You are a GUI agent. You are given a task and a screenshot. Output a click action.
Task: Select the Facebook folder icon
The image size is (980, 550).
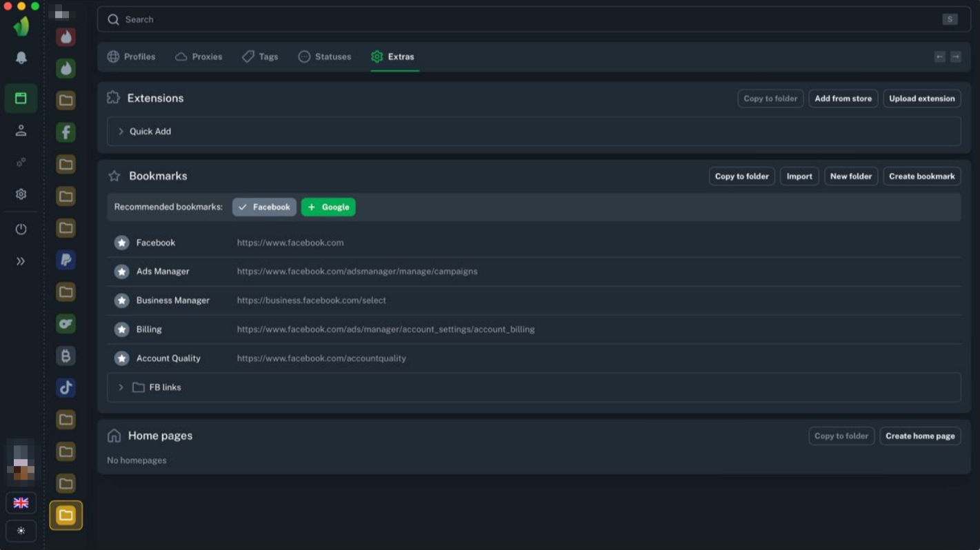(x=66, y=132)
